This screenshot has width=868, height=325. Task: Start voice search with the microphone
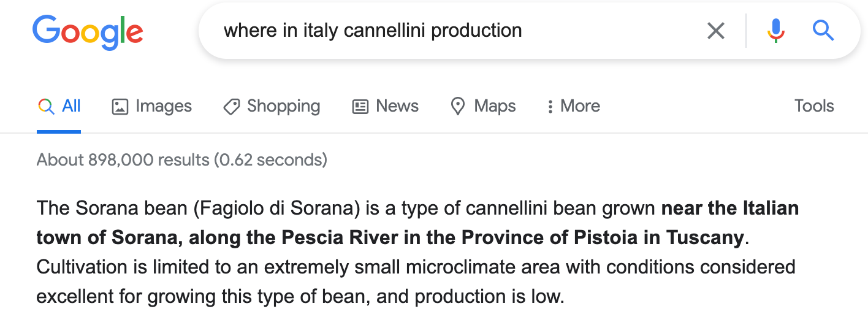point(775,30)
